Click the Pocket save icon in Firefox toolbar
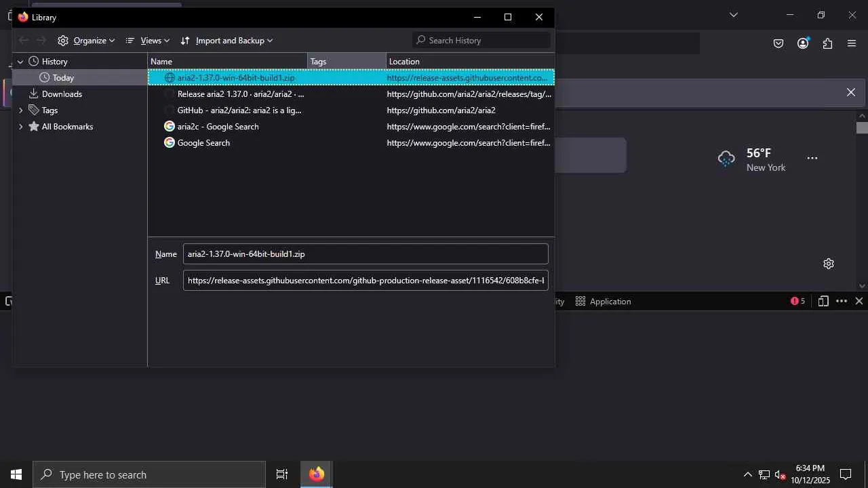Viewport: 868px width, 488px height. pos(778,43)
